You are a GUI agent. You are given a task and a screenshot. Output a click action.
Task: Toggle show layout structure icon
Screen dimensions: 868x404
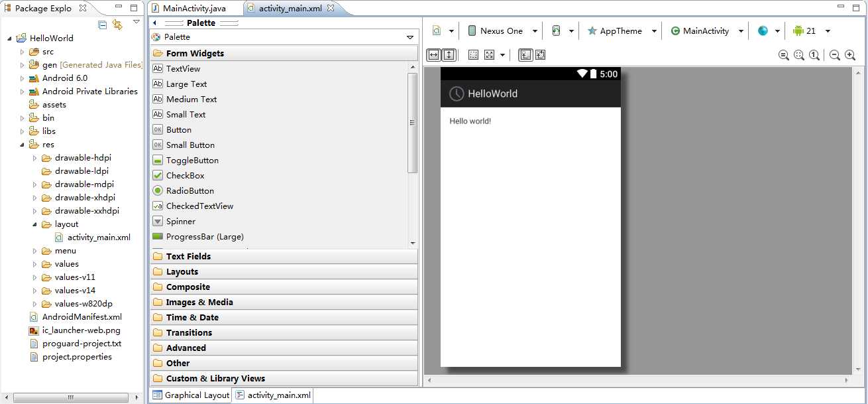coord(525,55)
